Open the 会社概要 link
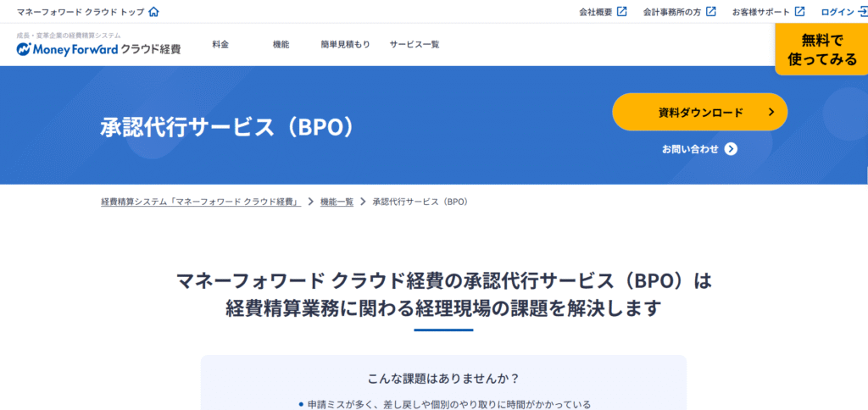868x410 pixels. tap(596, 12)
